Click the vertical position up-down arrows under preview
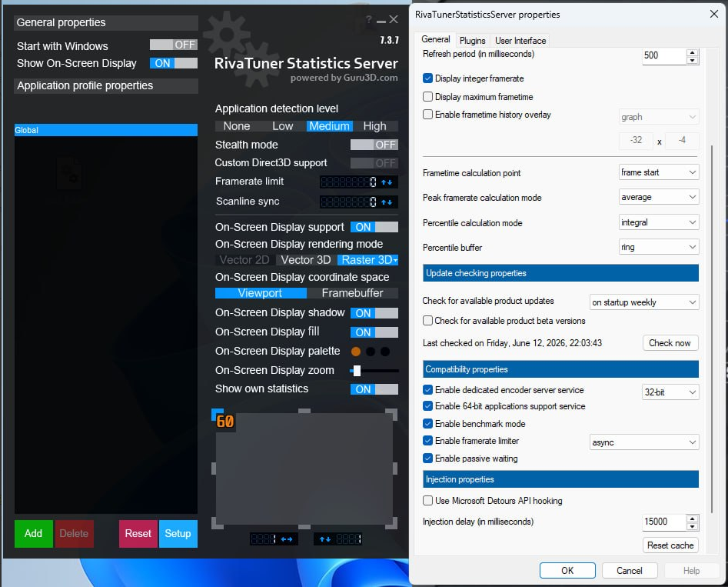 (325, 539)
